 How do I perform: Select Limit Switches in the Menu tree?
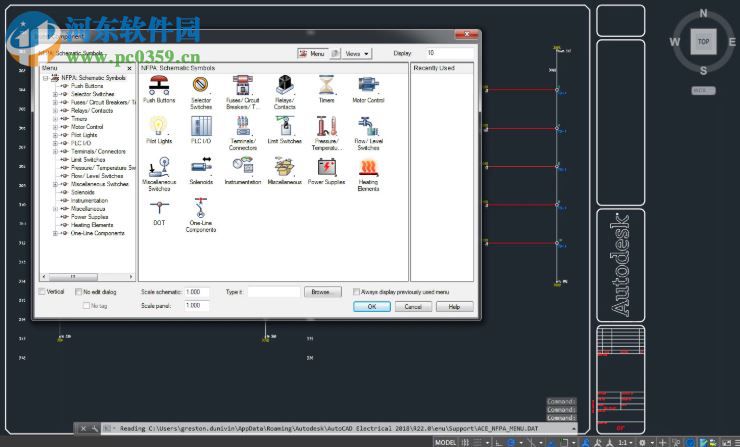pyautogui.click(x=88, y=160)
